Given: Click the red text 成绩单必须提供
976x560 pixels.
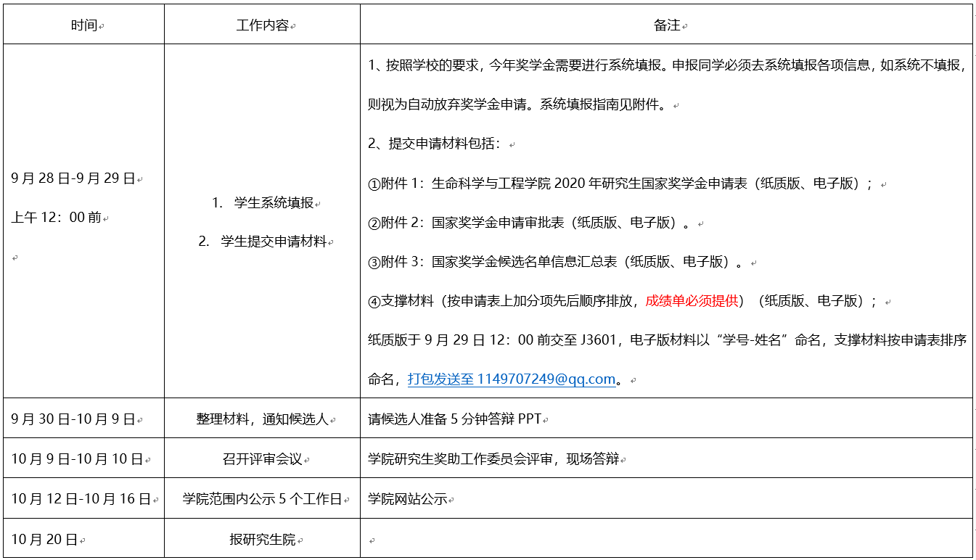Looking at the screenshot, I should [691, 301].
